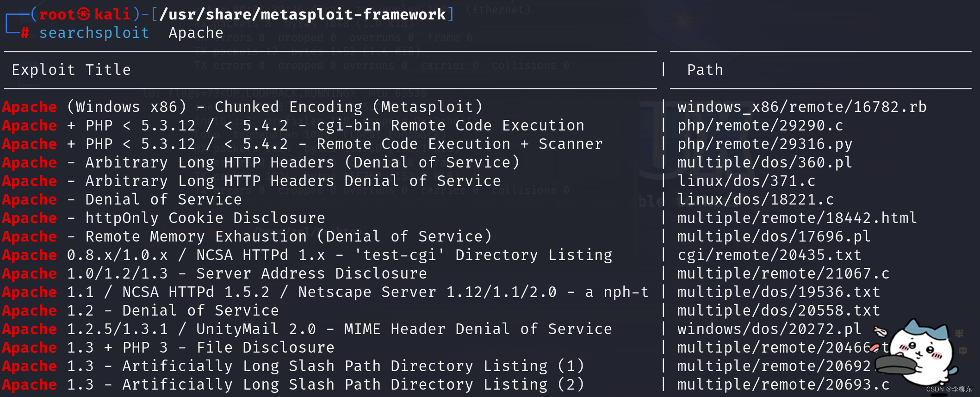Viewport: 980px width, 397px height.
Task: Click path multiple/remote/18442.html
Action: pos(798,218)
